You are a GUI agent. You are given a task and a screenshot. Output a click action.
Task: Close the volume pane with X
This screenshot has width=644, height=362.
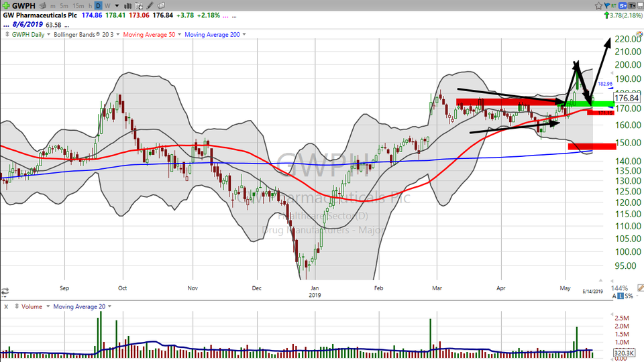point(6,306)
